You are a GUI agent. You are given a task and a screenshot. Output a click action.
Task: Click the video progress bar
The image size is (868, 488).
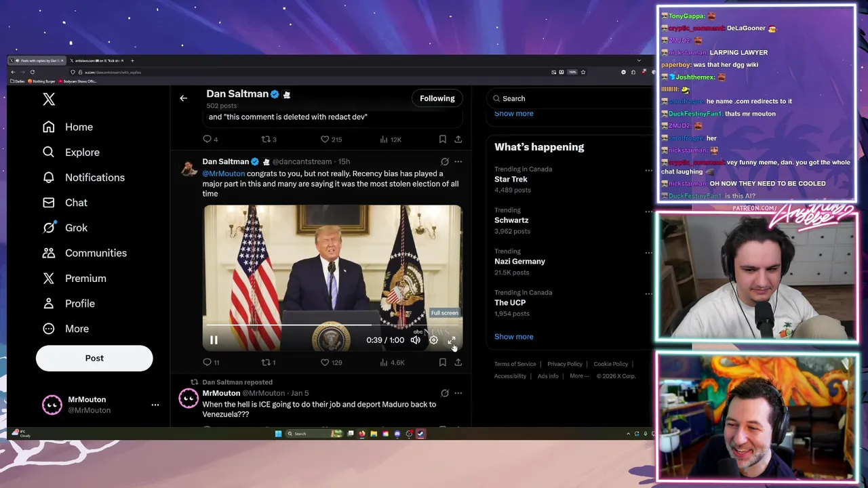coord(332,325)
